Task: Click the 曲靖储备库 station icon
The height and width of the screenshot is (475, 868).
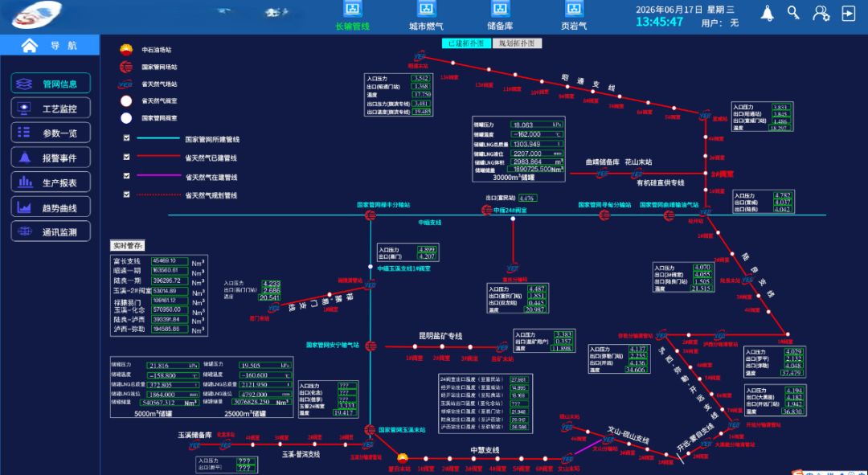Action: click(x=602, y=174)
